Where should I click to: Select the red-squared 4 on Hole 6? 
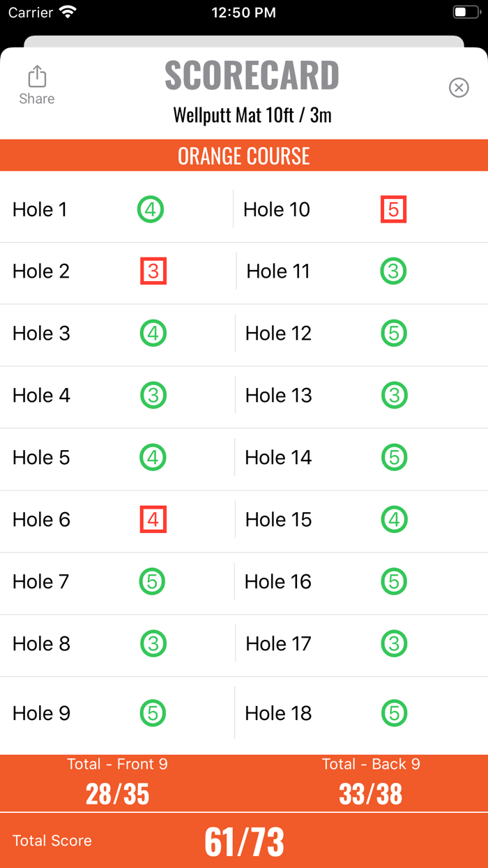coord(153,519)
